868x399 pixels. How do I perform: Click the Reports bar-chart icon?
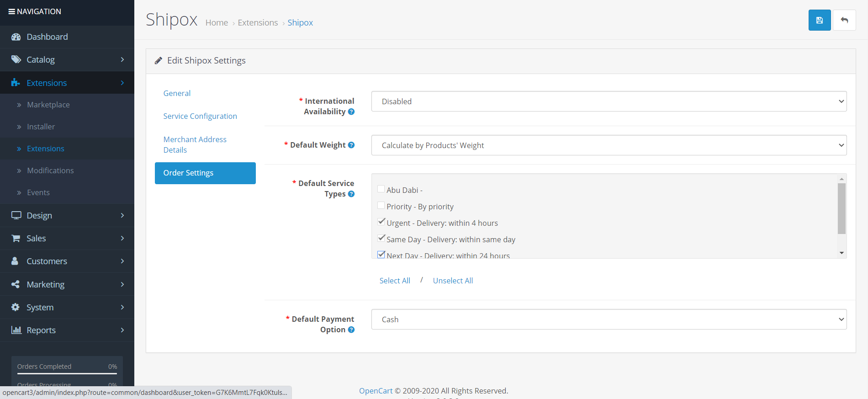(16, 330)
